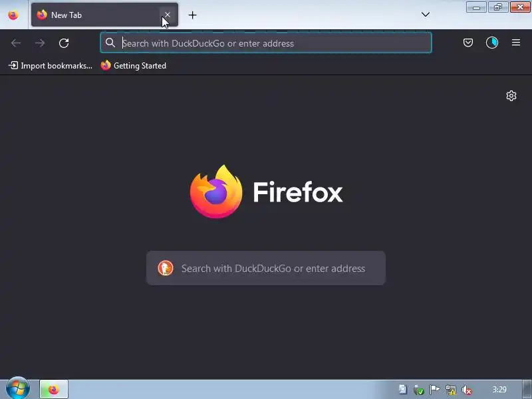
Task: Close the Firefox window
Action: click(x=520, y=7)
